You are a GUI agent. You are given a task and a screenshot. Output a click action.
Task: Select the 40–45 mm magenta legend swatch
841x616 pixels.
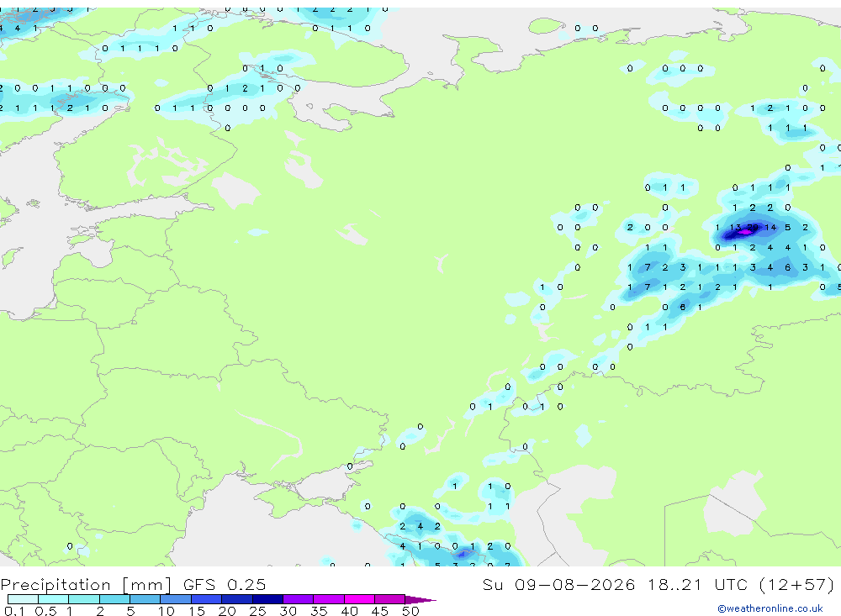tap(359, 599)
